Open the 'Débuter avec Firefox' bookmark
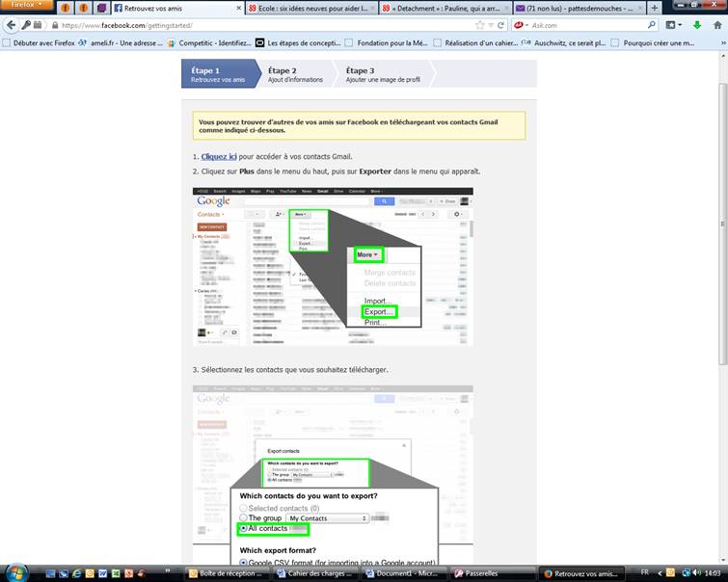Viewport: 728px width, 582px height. click(39, 43)
